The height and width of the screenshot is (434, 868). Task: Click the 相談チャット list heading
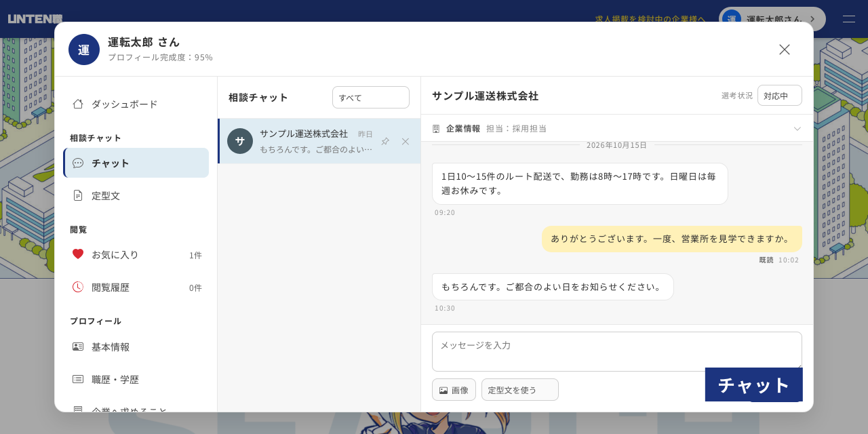tap(258, 97)
